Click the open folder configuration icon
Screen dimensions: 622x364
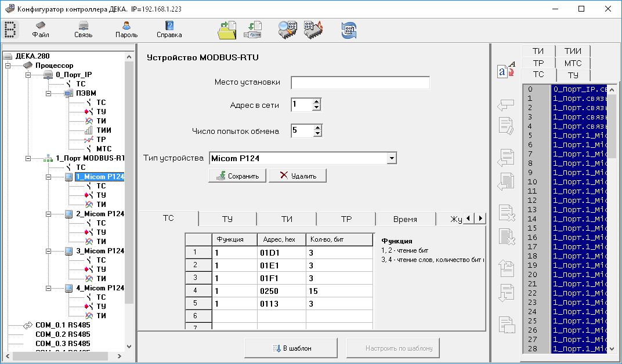(x=227, y=30)
